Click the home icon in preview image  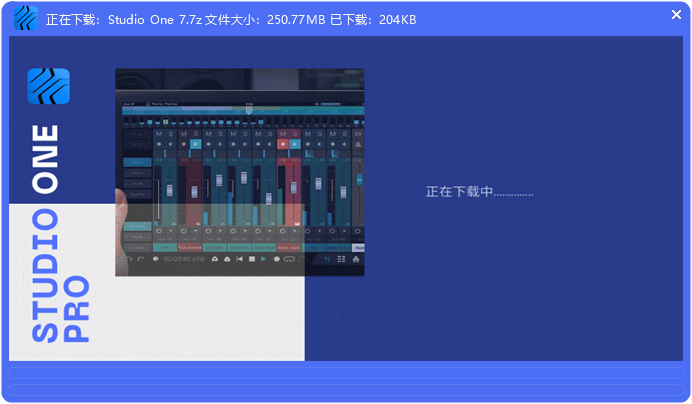(x=356, y=259)
